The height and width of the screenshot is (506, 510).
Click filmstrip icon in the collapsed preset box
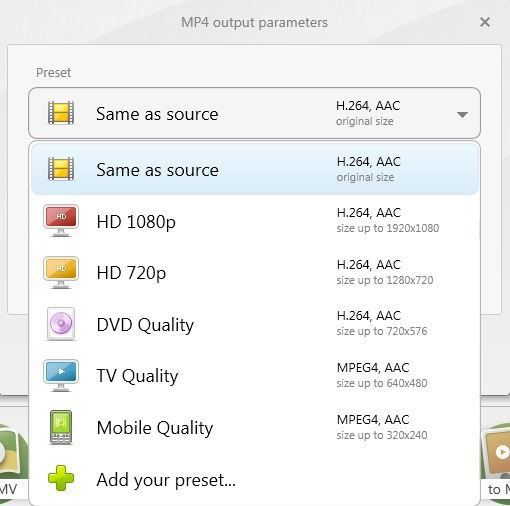61,113
